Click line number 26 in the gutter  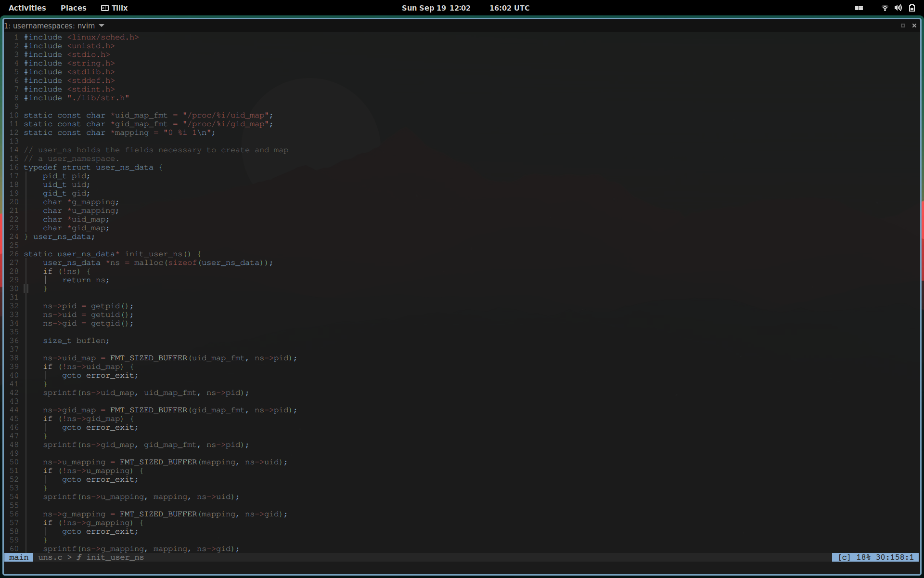(x=14, y=254)
